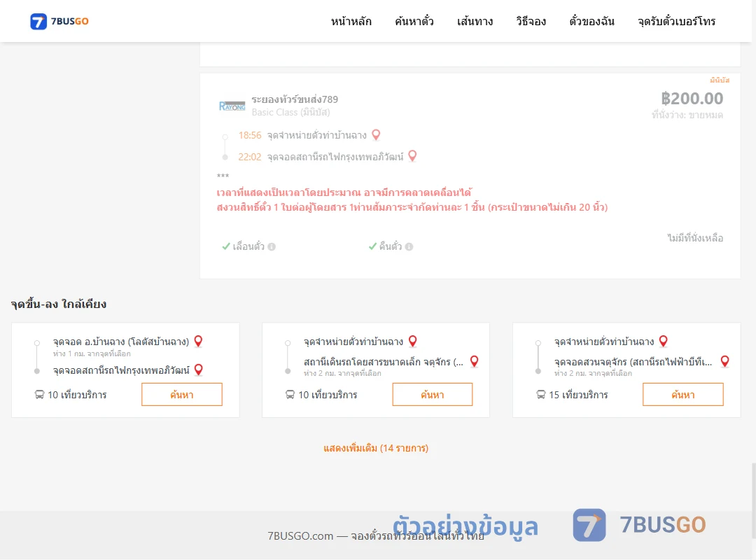Click the map pin next to จุดจอด อ.บ้านฉาง (โลตัสบ้านฉาง)
This screenshot has height=560, width=756.
198,342
